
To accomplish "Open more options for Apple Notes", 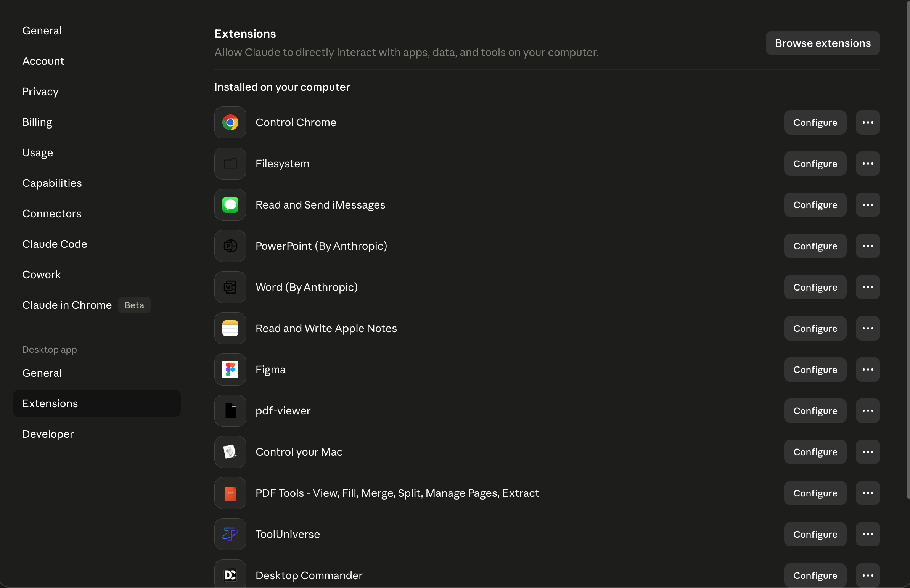I will [x=868, y=328].
